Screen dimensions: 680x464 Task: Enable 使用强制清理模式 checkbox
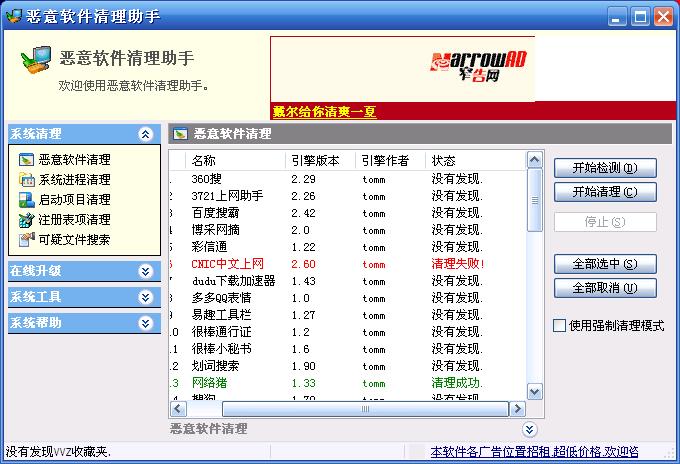(x=559, y=325)
